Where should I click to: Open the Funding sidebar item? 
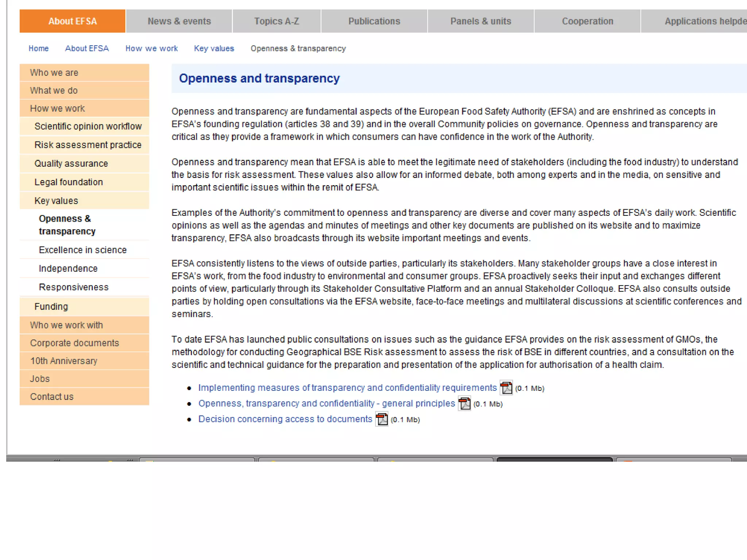(x=51, y=306)
